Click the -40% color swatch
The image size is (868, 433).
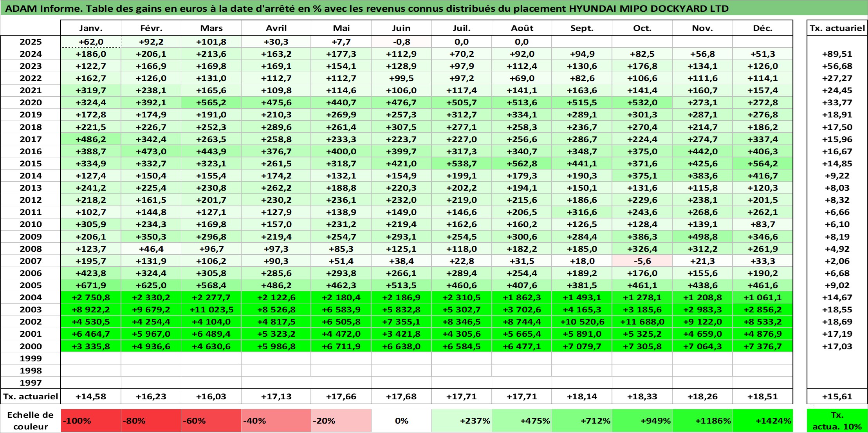[276, 420]
